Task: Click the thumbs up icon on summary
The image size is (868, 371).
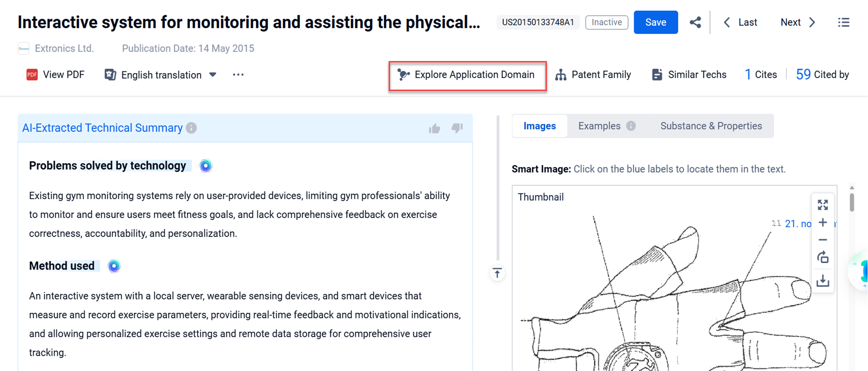Action: 434,128
